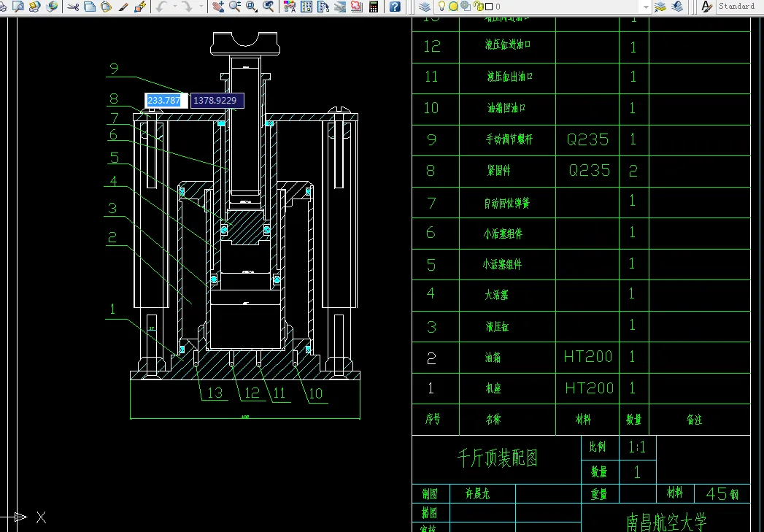
Task: Click the 南昌航空大学 text
Action: point(666,522)
